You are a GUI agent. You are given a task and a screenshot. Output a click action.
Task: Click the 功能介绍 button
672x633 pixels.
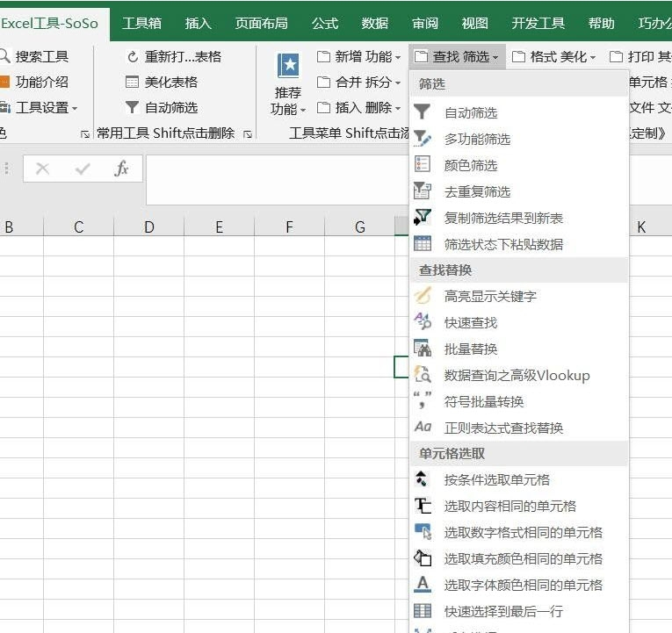pos(34,82)
